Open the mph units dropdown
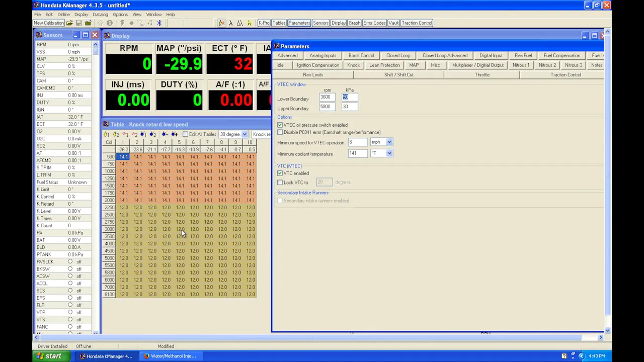 [x=389, y=142]
